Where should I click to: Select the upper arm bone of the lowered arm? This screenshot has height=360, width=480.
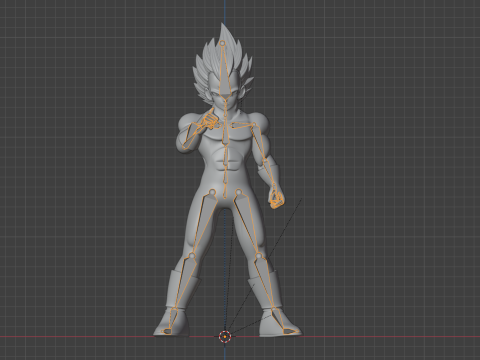click(259, 142)
